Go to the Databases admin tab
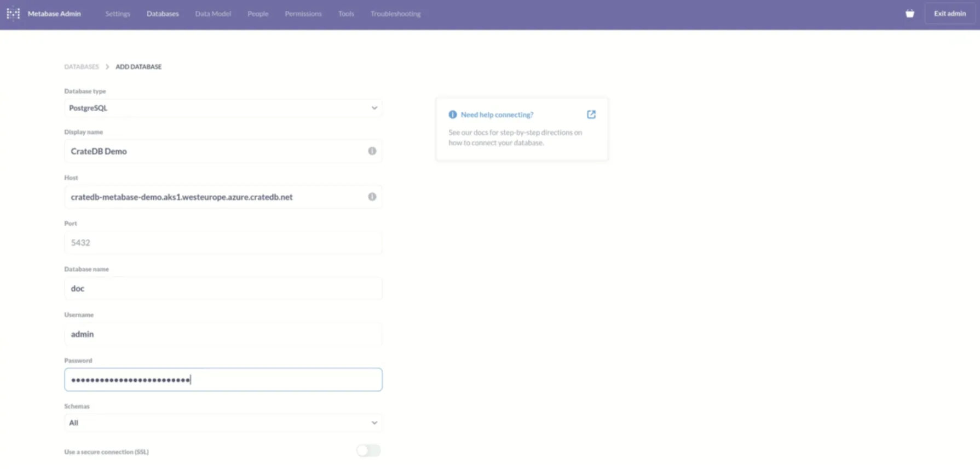This screenshot has height=469, width=980. tap(163, 14)
